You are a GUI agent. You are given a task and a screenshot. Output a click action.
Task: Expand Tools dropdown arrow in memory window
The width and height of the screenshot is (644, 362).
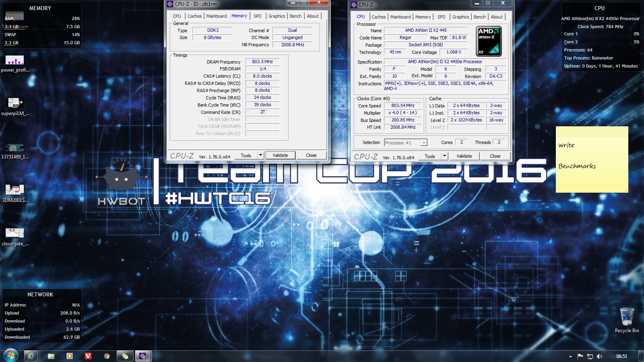(x=260, y=155)
